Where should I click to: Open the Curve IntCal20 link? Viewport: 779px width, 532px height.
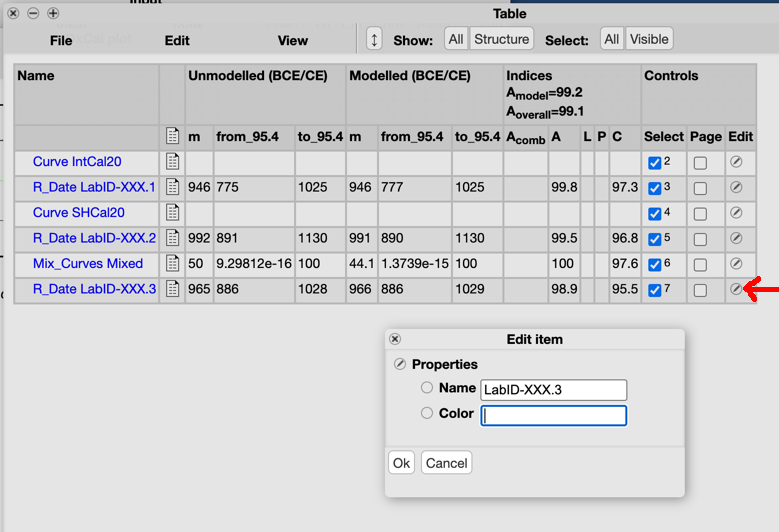coord(77,161)
